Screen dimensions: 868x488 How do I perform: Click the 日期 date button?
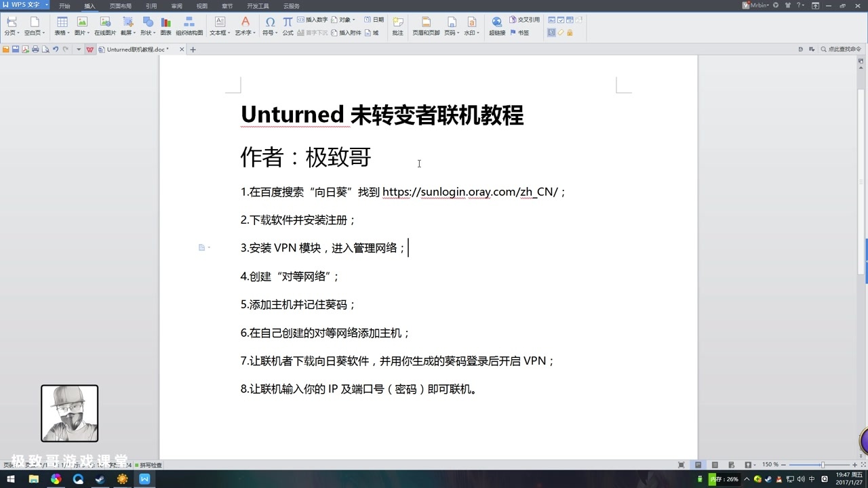374,20
